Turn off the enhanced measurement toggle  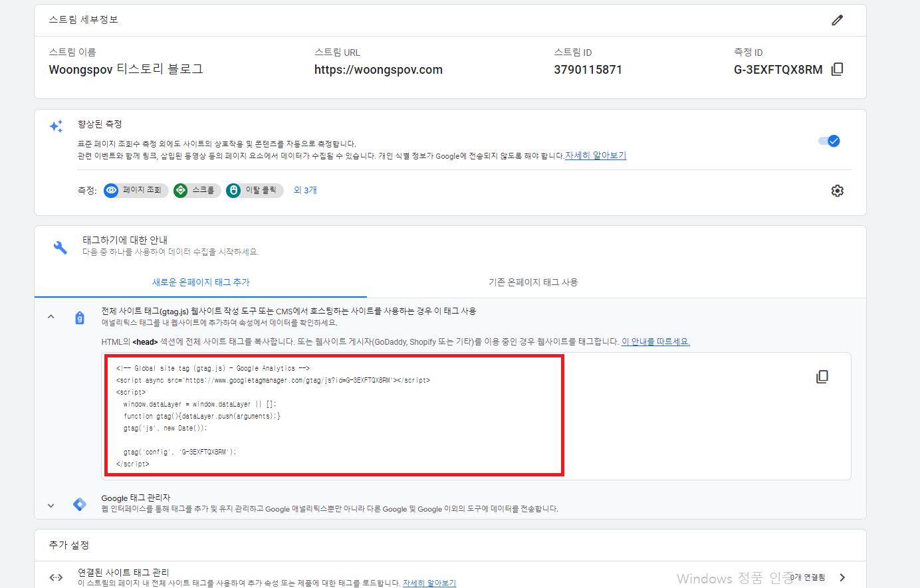point(829,141)
